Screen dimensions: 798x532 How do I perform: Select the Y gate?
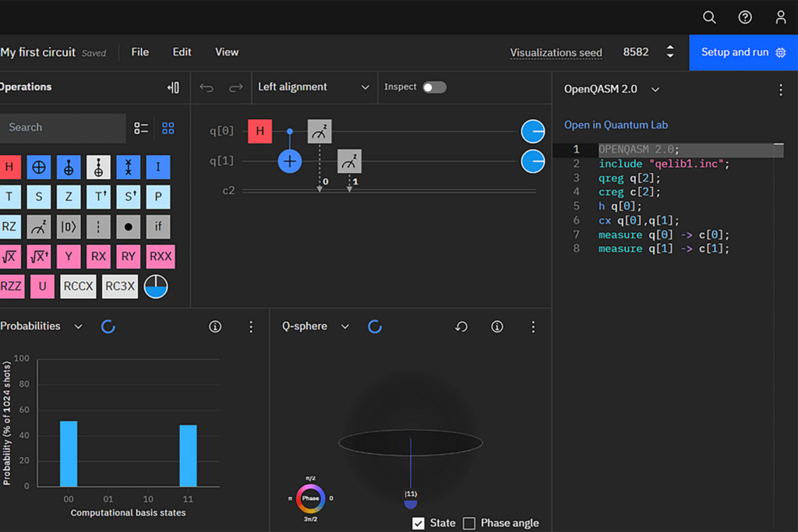coord(69,256)
